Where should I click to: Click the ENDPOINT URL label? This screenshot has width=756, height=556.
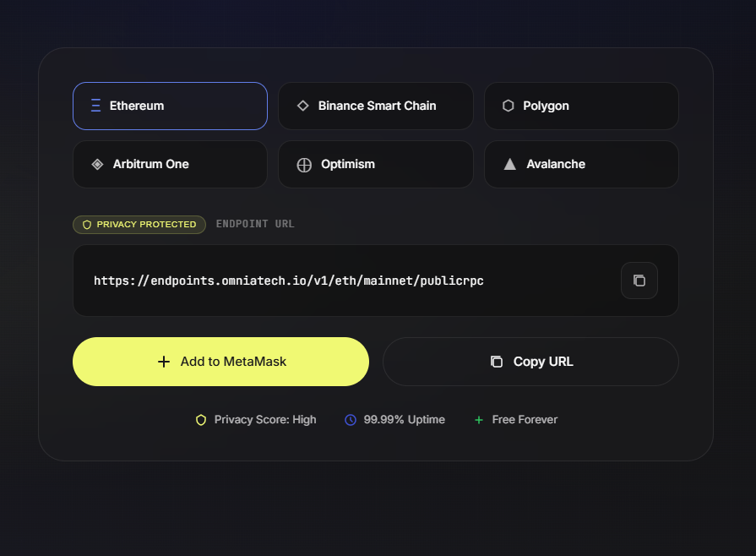click(255, 224)
